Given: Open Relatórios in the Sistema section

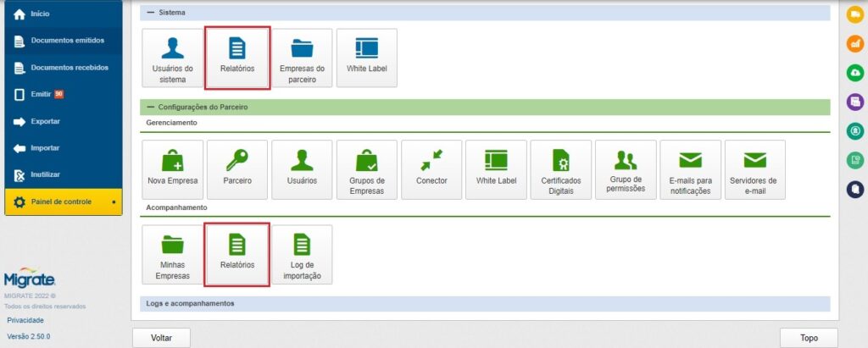Looking at the screenshot, I should click(x=237, y=58).
